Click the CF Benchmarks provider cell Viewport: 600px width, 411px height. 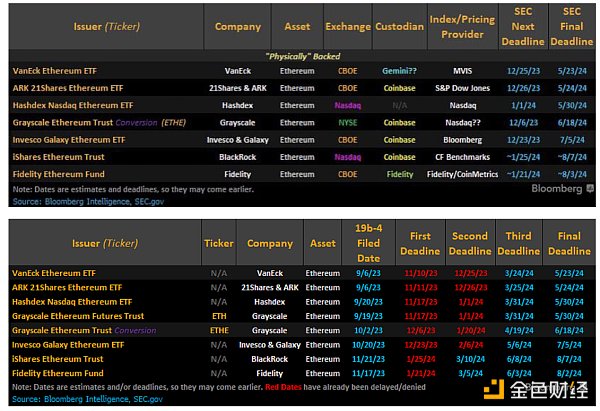point(463,157)
